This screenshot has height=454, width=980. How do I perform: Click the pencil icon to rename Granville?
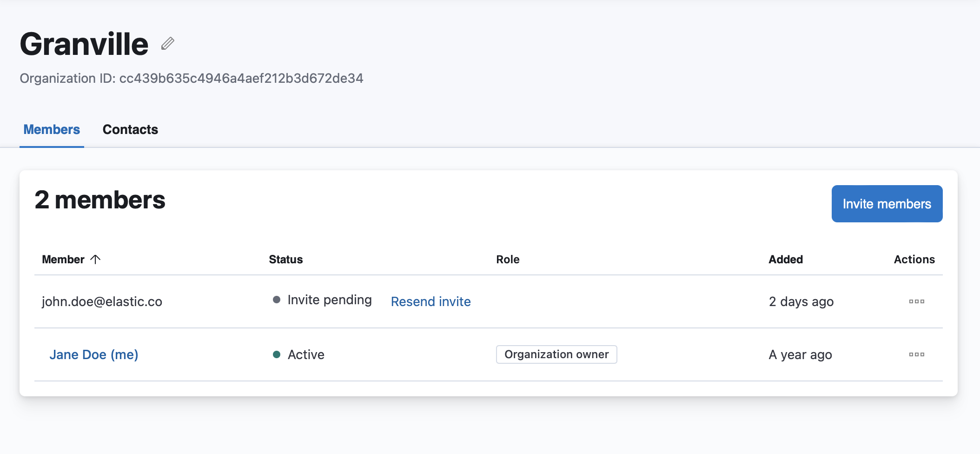click(168, 44)
